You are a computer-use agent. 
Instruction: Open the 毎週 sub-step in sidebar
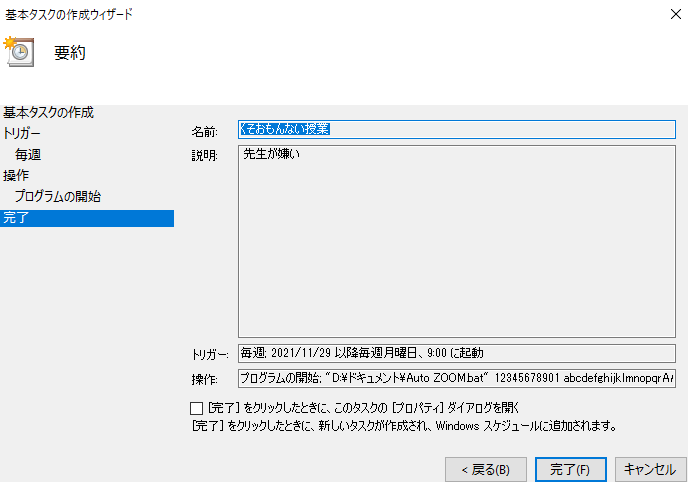tap(28, 155)
